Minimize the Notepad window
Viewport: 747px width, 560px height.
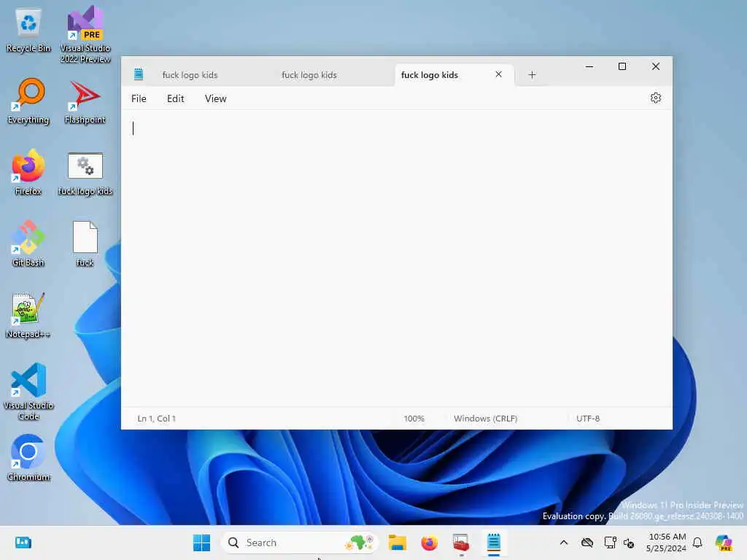[x=589, y=66]
